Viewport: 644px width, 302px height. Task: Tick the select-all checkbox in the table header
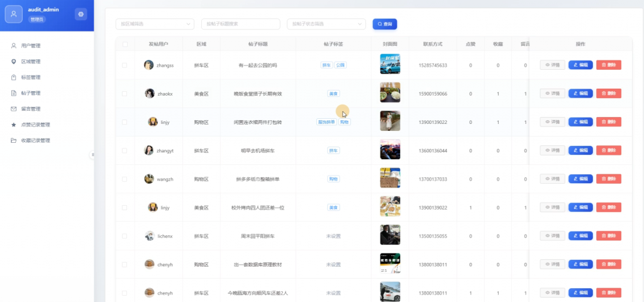(125, 44)
